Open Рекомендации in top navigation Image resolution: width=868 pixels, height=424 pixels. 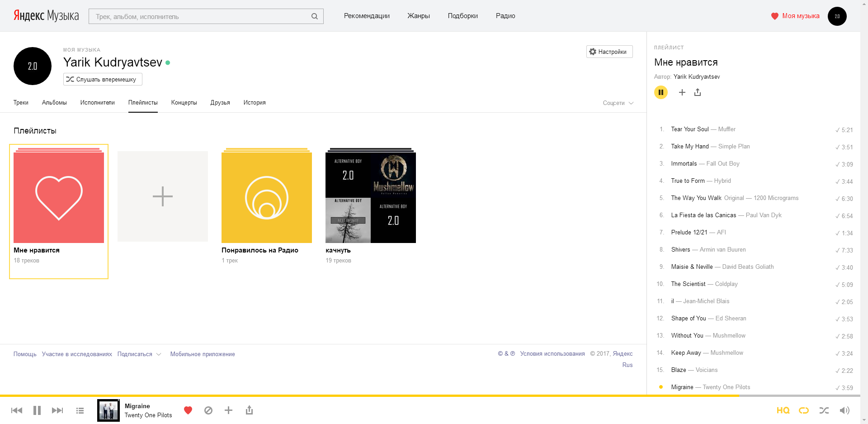coord(367,16)
